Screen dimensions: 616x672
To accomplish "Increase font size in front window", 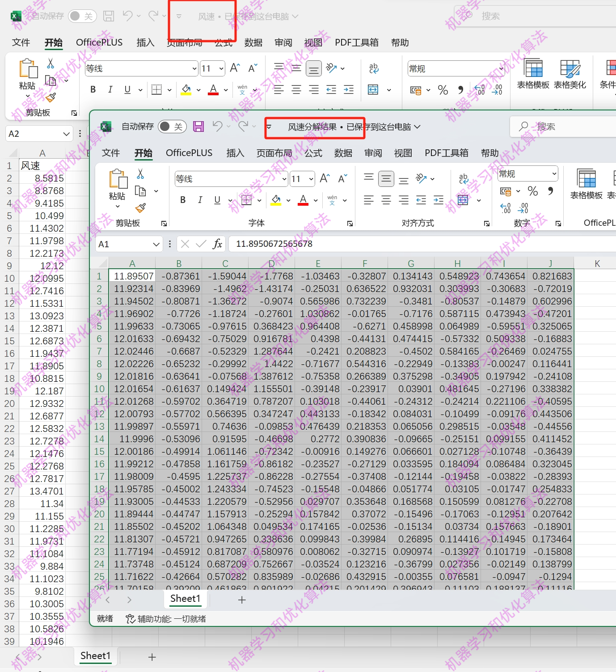I will coord(325,179).
